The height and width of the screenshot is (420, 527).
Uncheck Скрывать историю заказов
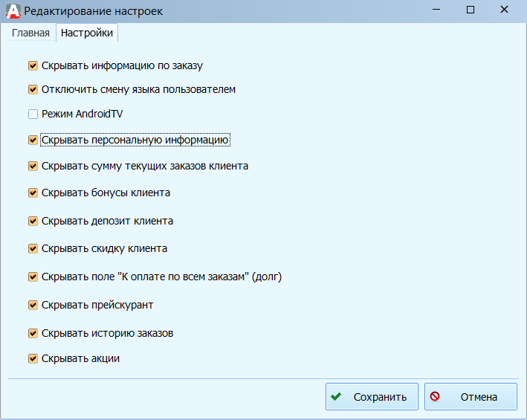click(33, 333)
